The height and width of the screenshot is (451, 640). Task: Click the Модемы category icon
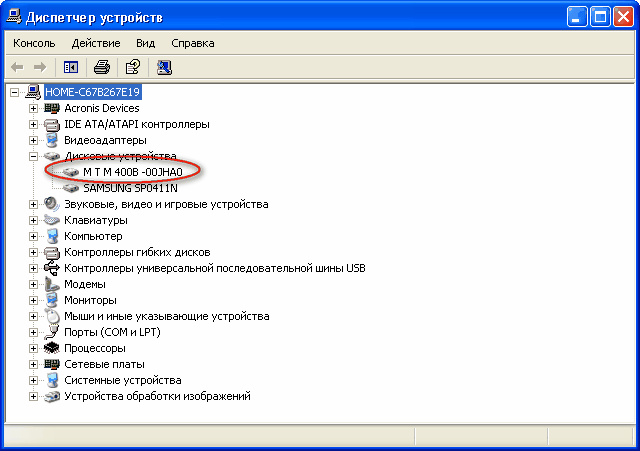(52, 284)
